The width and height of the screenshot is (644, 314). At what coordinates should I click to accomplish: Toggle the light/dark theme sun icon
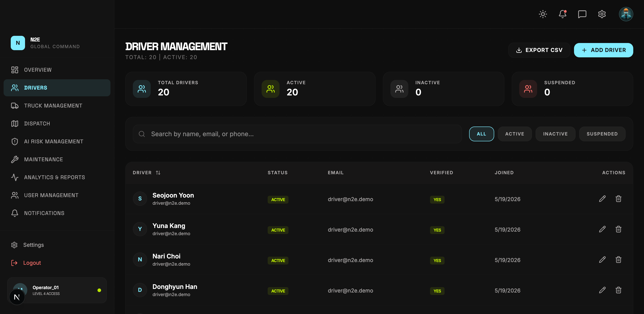(x=543, y=14)
